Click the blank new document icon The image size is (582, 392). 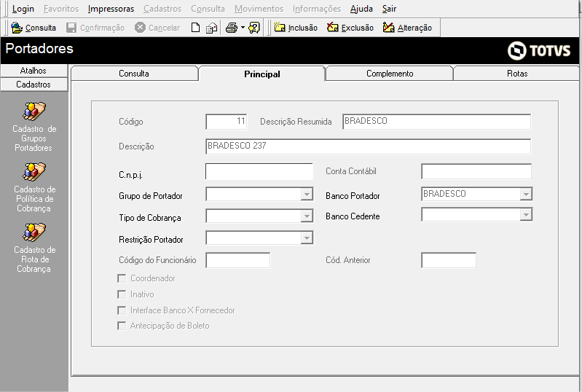click(x=195, y=28)
